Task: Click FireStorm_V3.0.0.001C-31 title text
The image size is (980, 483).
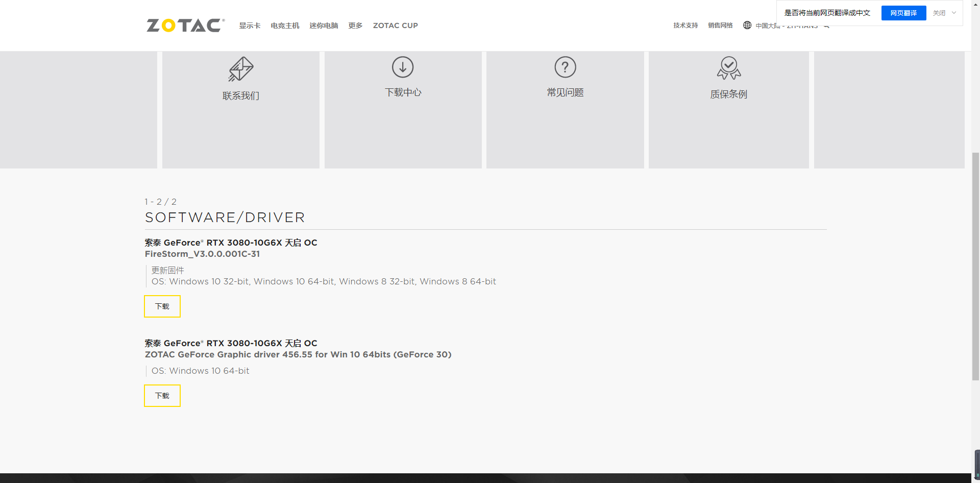Action: [202, 254]
